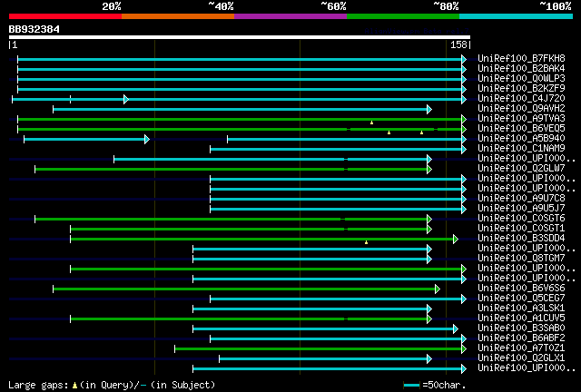Screen dimensions: 581x392
Task: Select label UniRef100_A5B940
Action: [521, 139]
